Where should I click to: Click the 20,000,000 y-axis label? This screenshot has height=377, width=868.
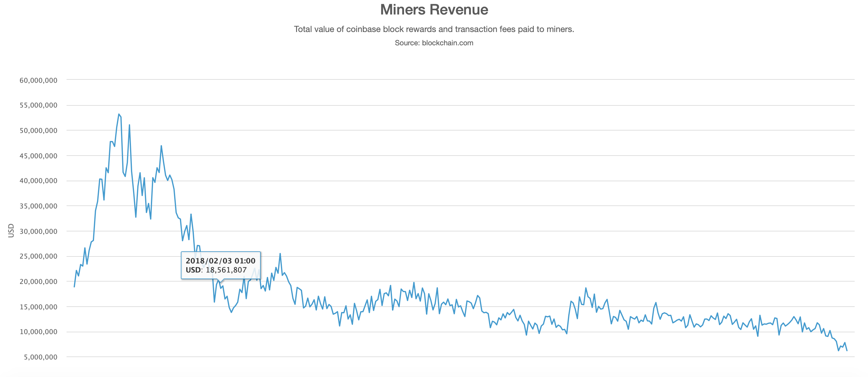pos(38,282)
